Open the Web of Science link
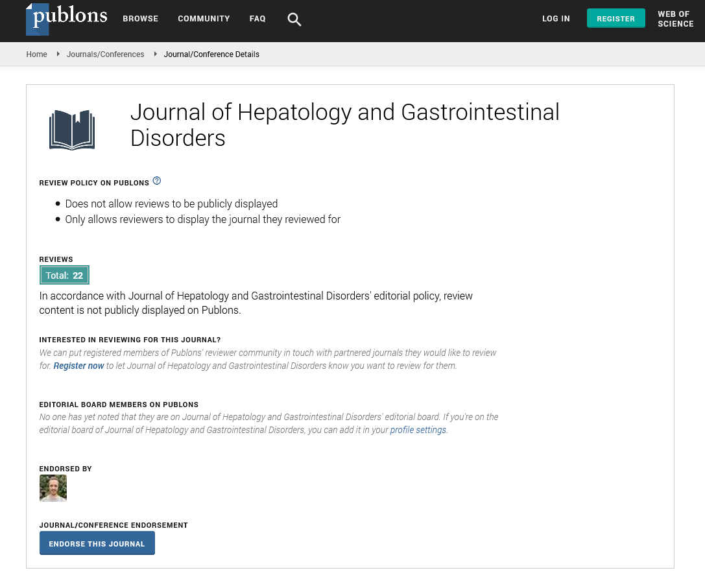 click(675, 19)
